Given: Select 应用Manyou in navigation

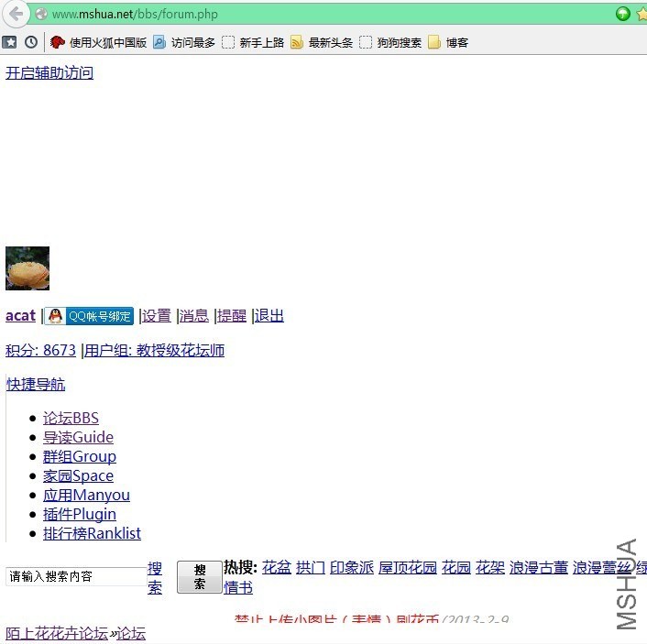Looking at the screenshot, I should point(86,495).
